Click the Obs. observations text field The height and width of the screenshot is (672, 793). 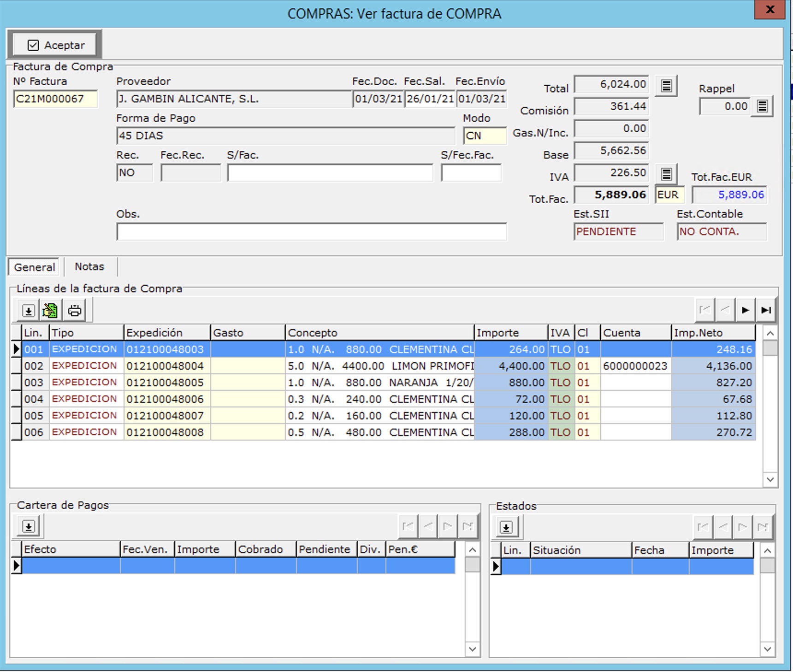(x=311, y=232)
